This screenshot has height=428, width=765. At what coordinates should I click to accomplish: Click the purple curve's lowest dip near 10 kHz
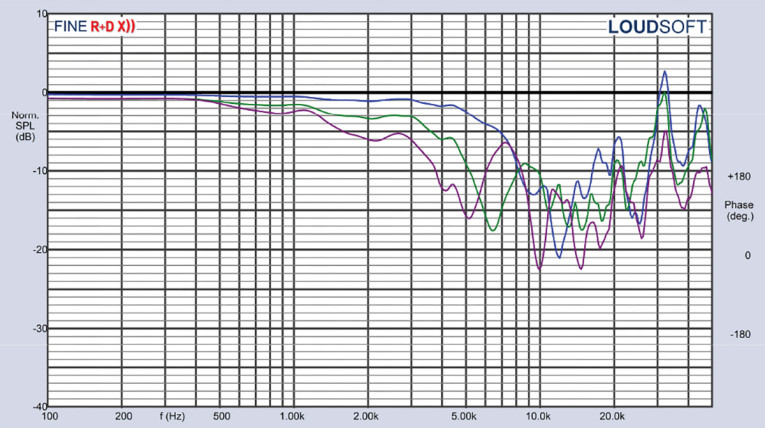540,268
